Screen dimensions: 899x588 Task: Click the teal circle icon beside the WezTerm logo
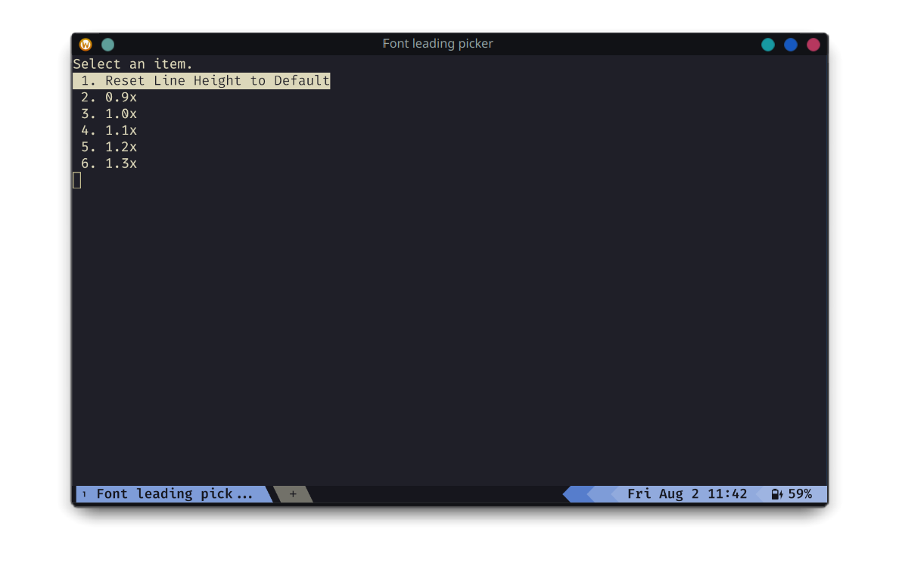(x=107, y=44)
